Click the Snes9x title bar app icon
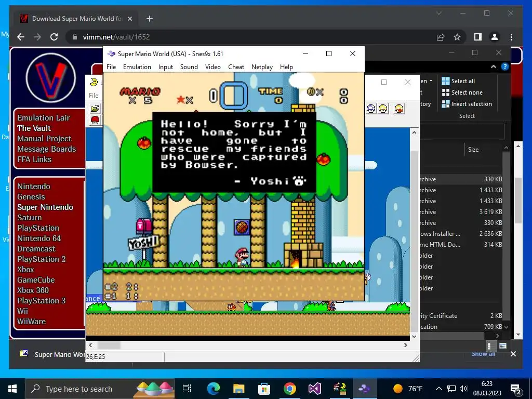Viewport: 532px width, 399px height. [x=111, y=54]
